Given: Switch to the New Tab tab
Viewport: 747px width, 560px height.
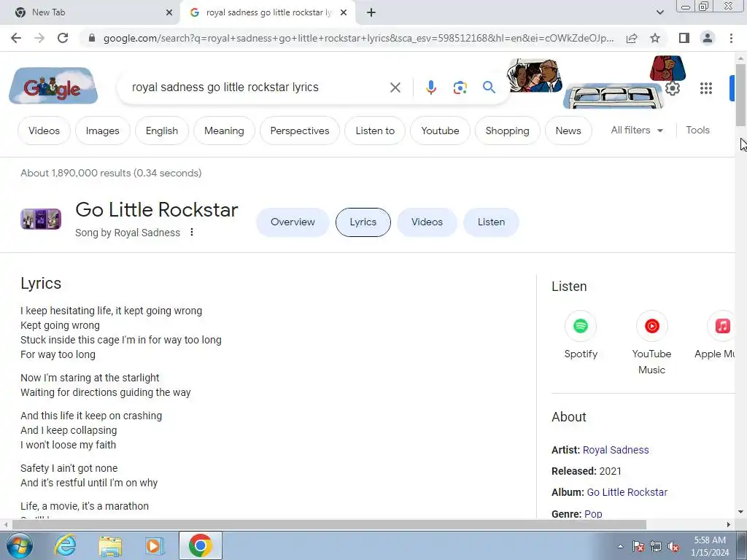Looking at the screenshot, I should click(x=90, y=12).
